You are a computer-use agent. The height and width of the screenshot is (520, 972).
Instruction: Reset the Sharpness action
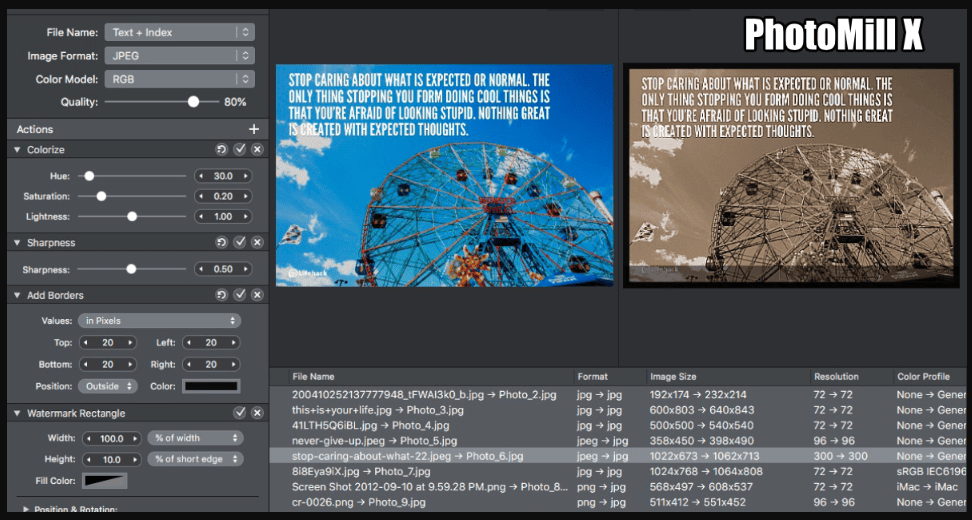[x=221, y=242]
